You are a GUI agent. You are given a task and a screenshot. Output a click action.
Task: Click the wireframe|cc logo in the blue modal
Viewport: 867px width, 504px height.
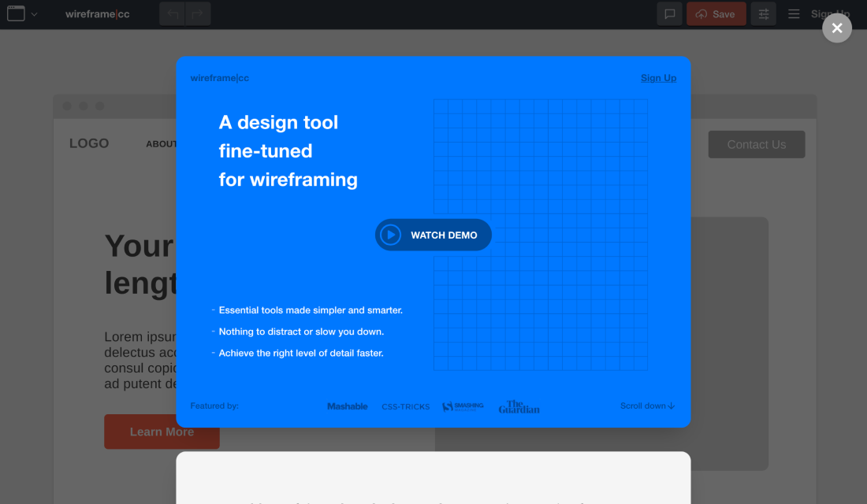[x=220, y=78]
